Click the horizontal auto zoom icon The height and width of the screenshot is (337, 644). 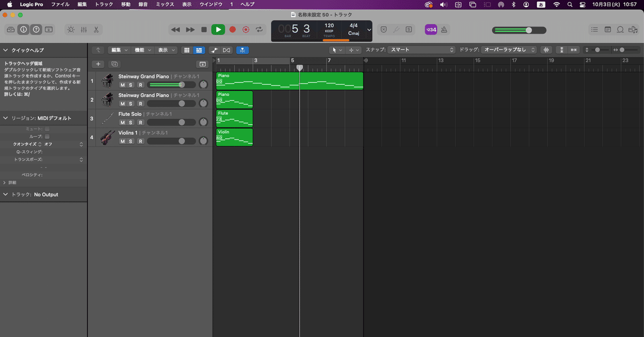coord(574,50)
